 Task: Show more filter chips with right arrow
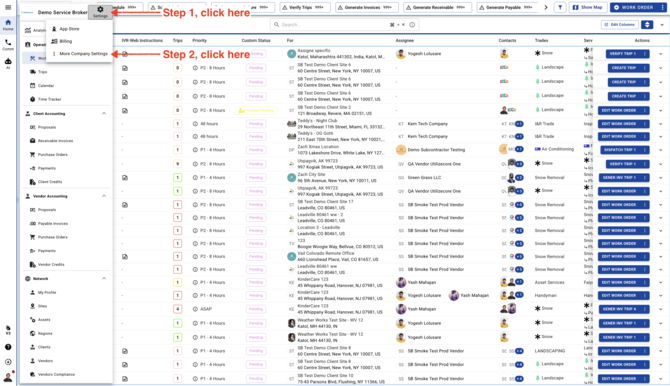[x=546, y=7]
